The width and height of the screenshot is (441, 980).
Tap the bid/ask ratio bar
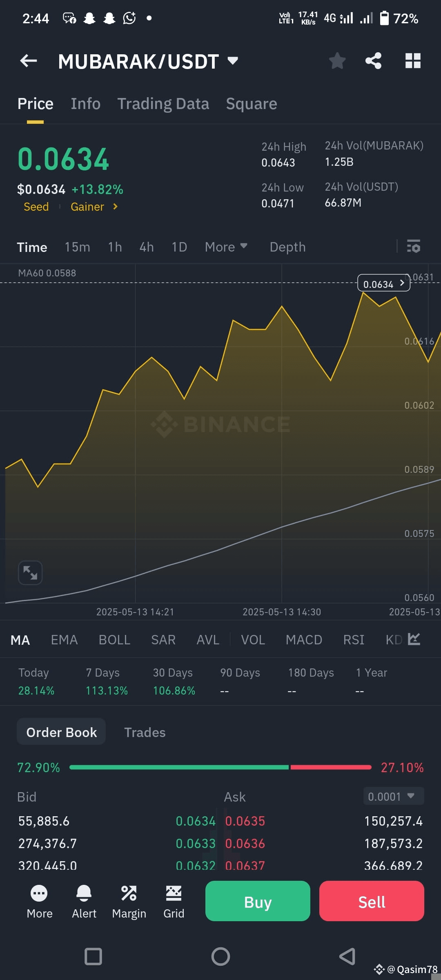click(220, 767)
